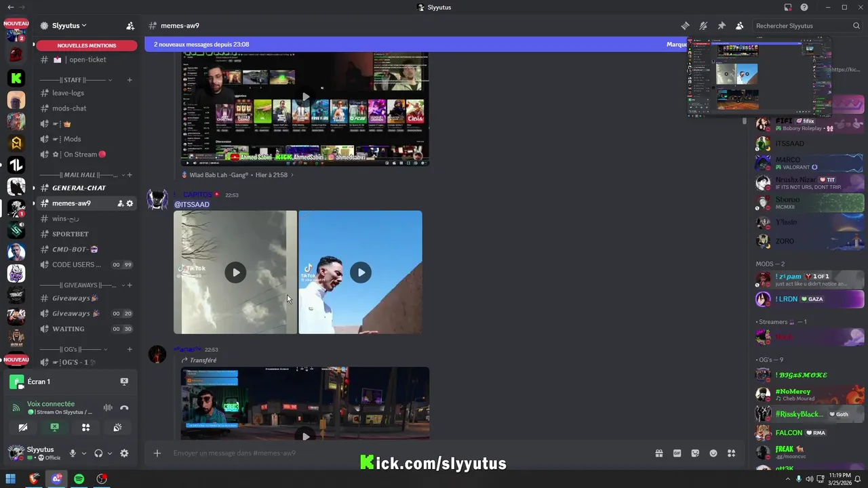The width and height of the screenshot is (868, 488).
Task: Add a channel to STAFF category
Action: point(130,80)
